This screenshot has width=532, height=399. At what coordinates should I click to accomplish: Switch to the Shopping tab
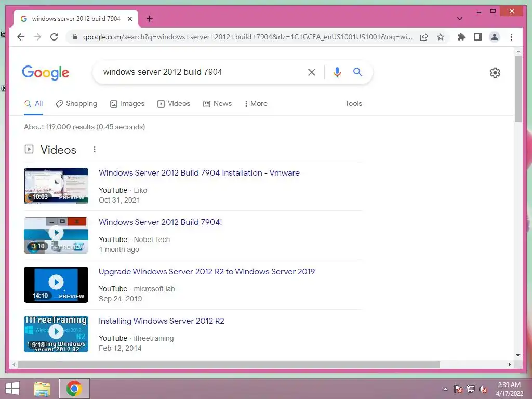[x=76, y=104]
